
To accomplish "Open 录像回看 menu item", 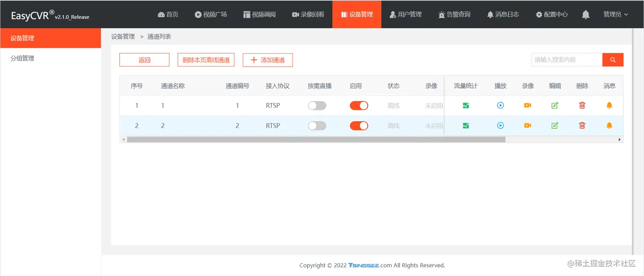I will 308,14.
